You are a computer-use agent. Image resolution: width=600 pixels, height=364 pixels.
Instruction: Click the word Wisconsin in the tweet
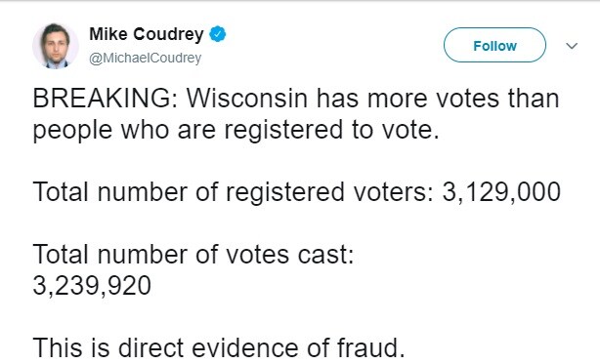tap(247, 99)
